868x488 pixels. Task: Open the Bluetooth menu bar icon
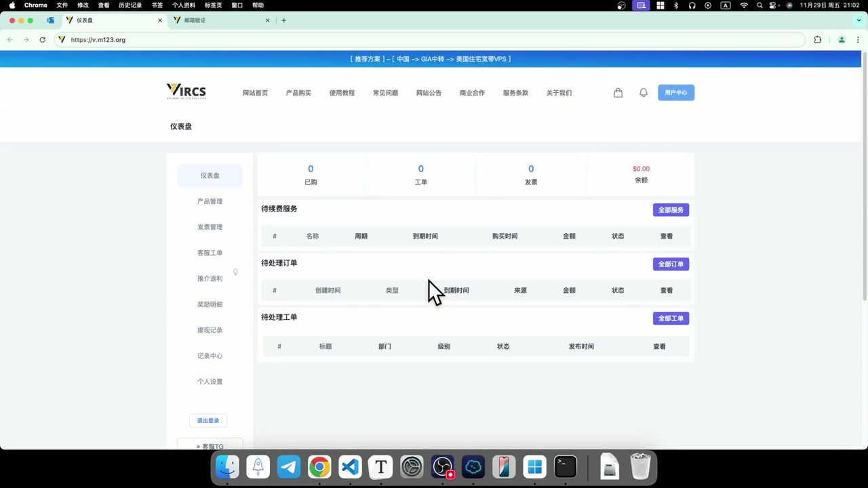pyautogui.click(x=676, y=5)
